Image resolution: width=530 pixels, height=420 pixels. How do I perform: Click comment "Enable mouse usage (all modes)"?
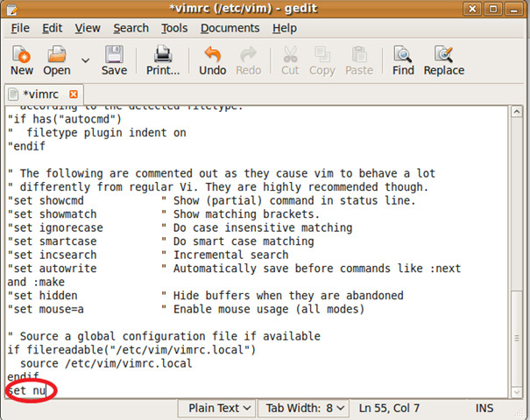click(x=269, y=309)
